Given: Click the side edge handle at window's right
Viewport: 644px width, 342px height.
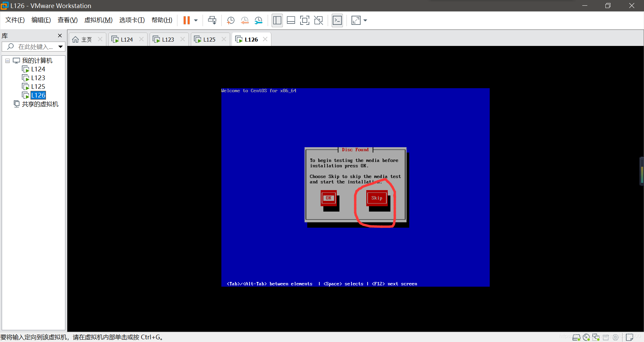Looking at the screenshot, I should tap(642, 171).
